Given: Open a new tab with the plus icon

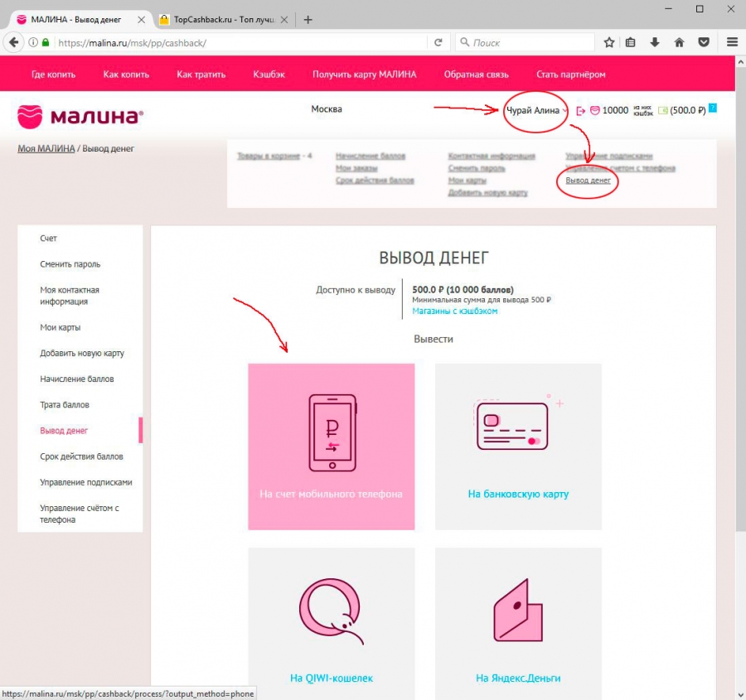Looking at the screenshot, I should (308, 20).
